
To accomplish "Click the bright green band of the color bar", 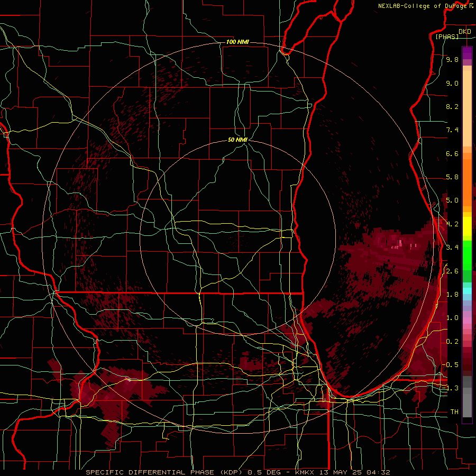I will 467,255.
